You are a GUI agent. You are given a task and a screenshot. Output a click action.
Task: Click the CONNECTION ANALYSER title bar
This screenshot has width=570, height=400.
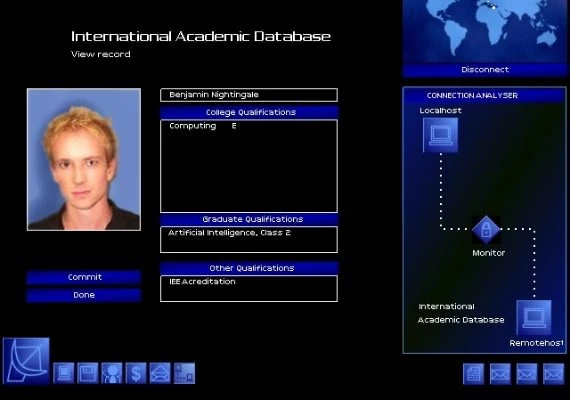485,95
